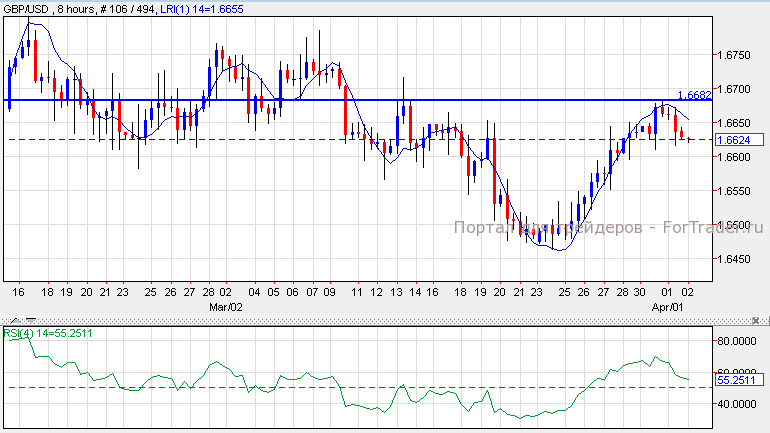The height and width of the screenshot is (433, 770).
Task: Click the blue horizontal line at 1.6682
Action: pyautogui.click(x=300, y=100)
